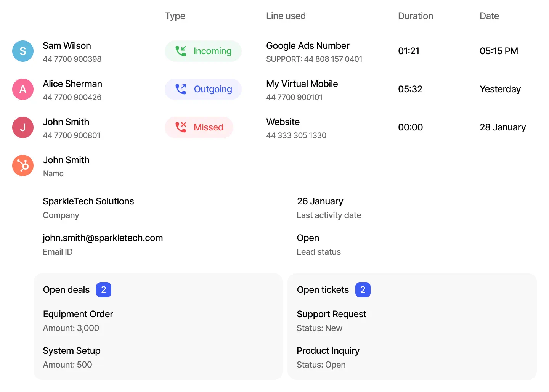Click email john.smith@sparkletech.com
549x392 pixels.
click(x=103, y=238)
